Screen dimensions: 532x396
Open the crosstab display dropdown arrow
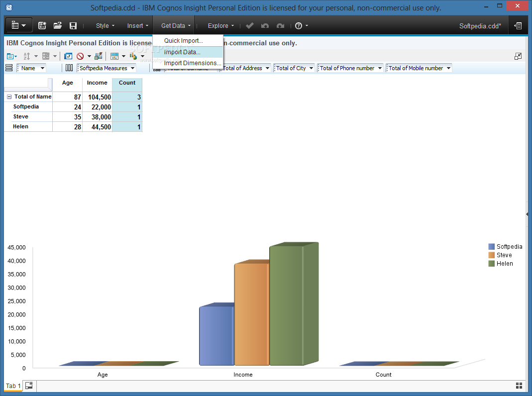point(123,56)
